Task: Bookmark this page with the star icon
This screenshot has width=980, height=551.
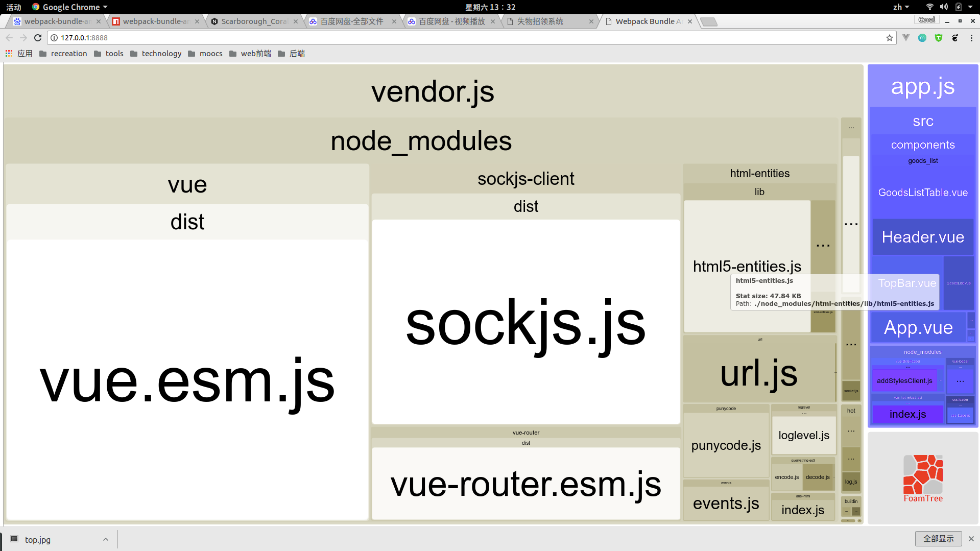Action: tap(890, 38)
